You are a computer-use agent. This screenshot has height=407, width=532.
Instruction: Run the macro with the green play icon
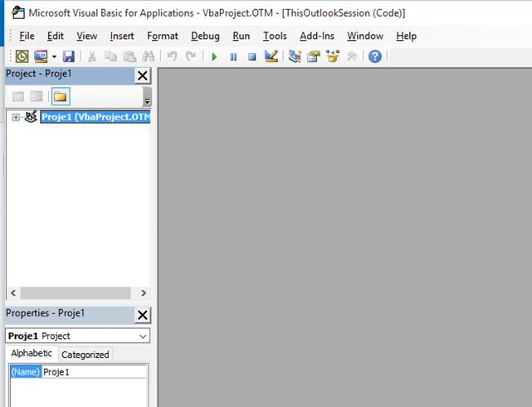tap(214, 56)
